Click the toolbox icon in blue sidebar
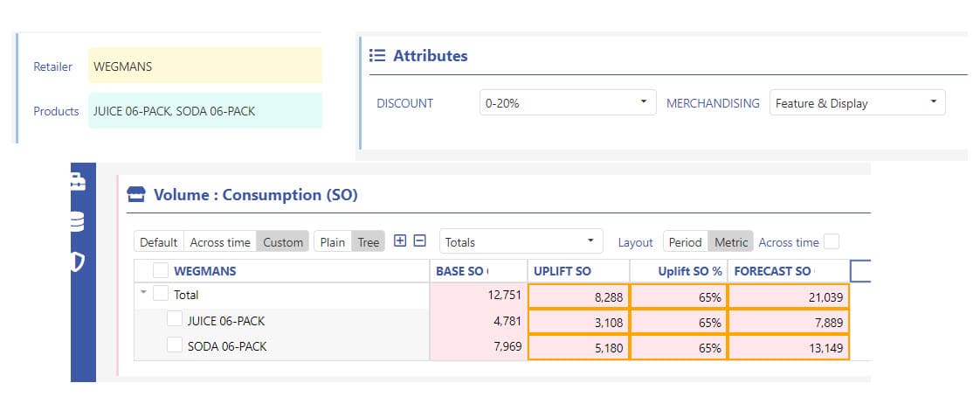Screen dimensions: 980x411 (78, 183)
